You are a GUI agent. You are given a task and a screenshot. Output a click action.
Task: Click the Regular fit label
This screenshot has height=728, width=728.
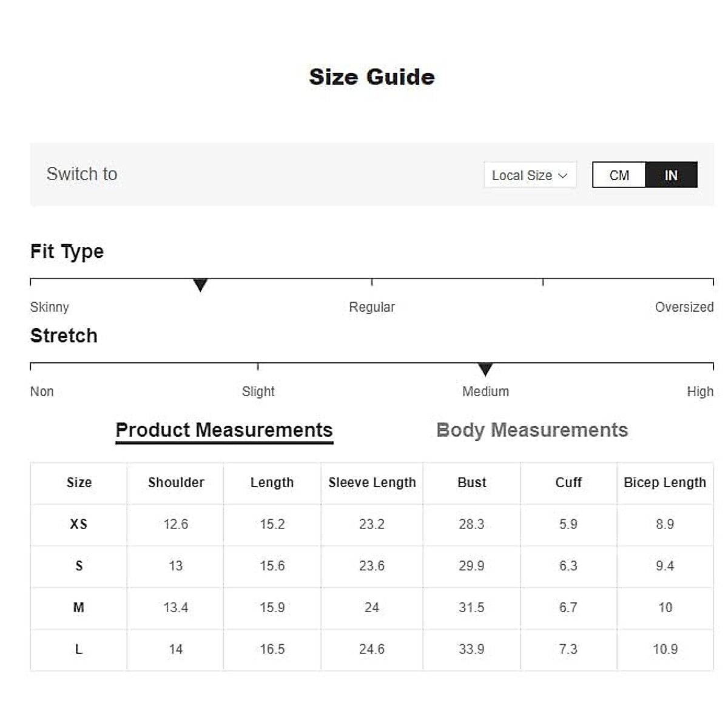[x=372, y=307]
